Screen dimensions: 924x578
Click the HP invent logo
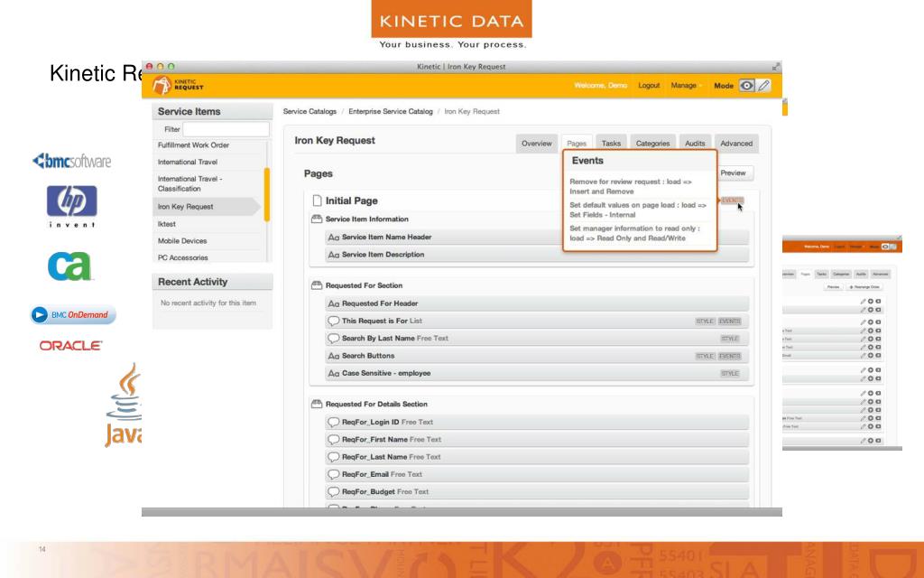pyautogui.click(x=72, y=207)
